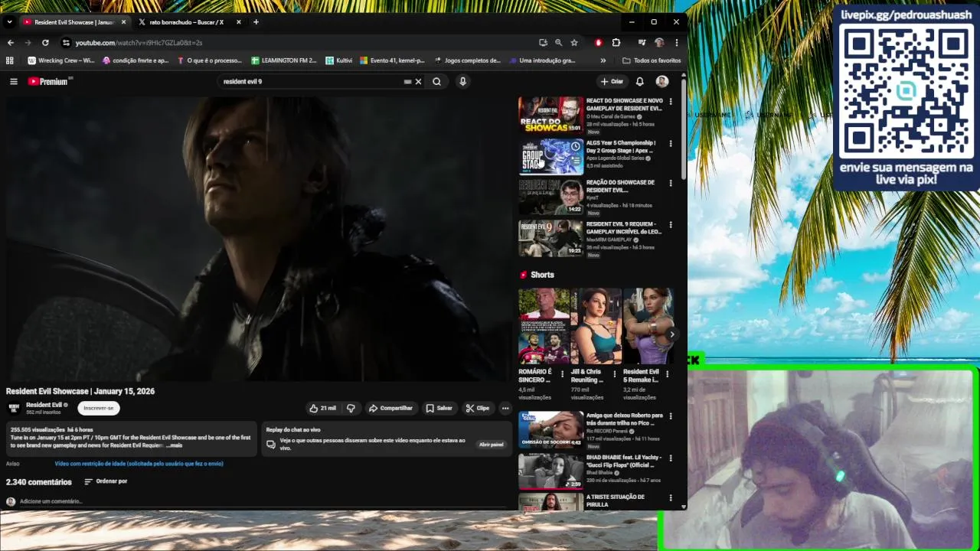Open options for 'Romário é sincero' short
Viewport: 980px width, 551px height.
point(563,374)
